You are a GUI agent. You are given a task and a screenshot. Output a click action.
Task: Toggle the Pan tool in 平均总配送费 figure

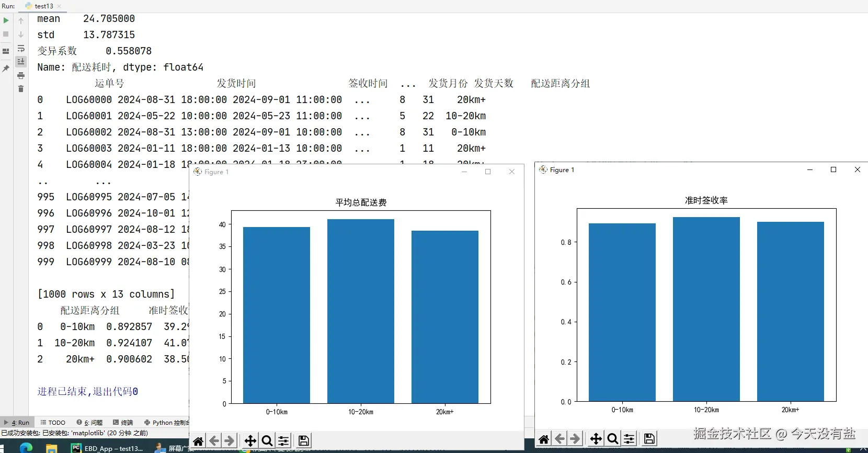pos(250,441)
